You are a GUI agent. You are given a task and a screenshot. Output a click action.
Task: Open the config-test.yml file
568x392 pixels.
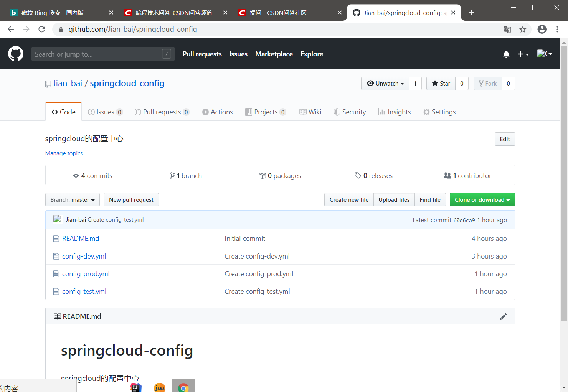point(84,292)
